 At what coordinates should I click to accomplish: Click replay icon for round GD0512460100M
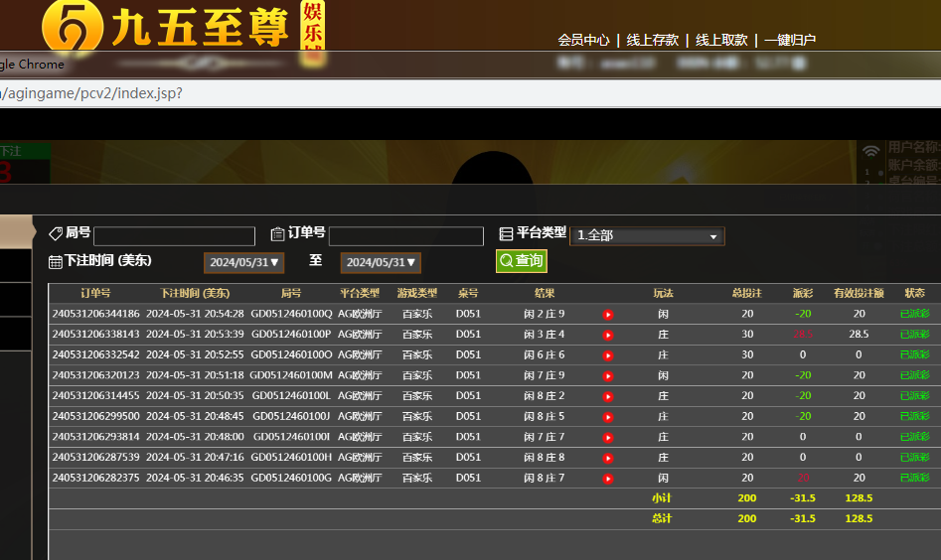[608, 376]
